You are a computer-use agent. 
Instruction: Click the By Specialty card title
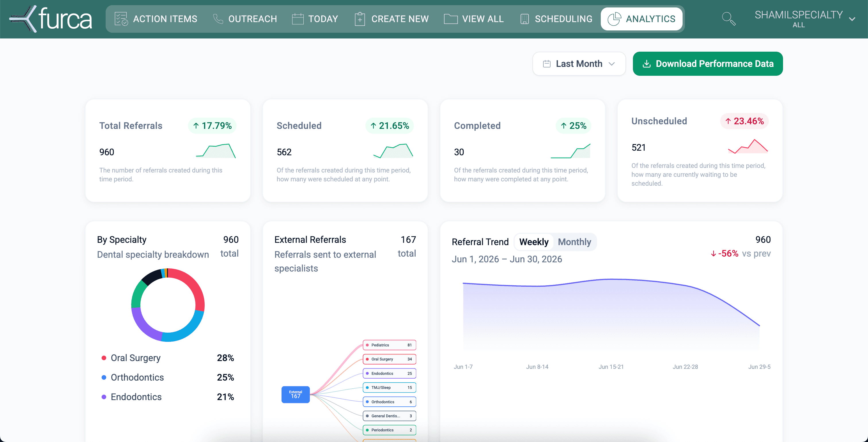pos(122,240)
